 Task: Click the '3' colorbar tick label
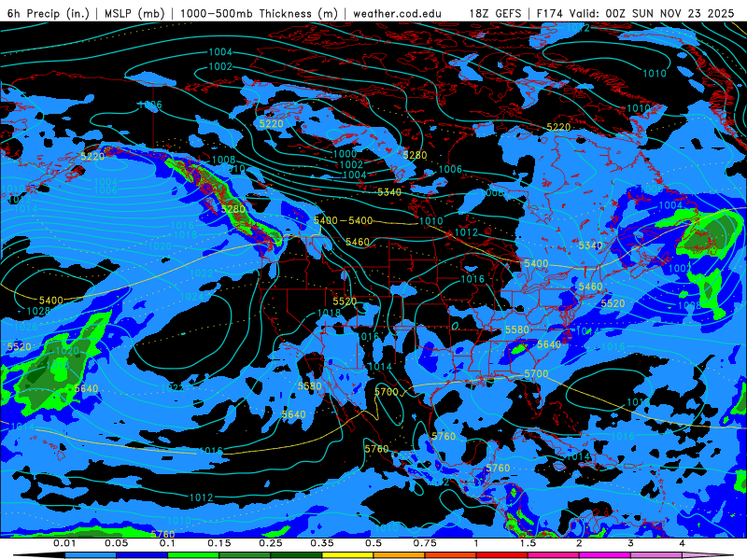tap(631, 543)
